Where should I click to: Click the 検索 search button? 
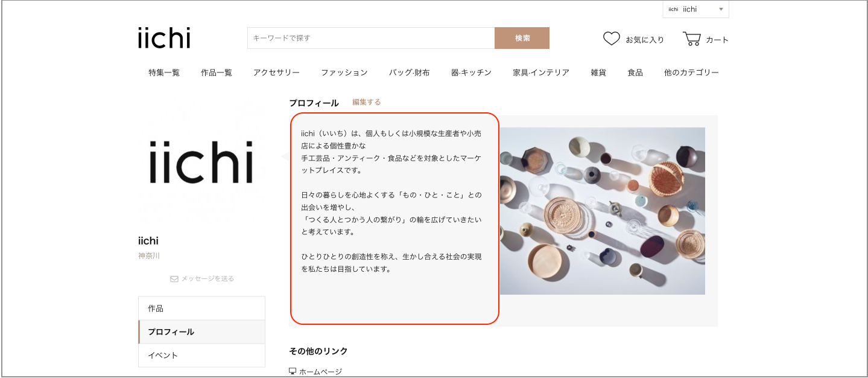pyautogui.click(x=522, y=38)
